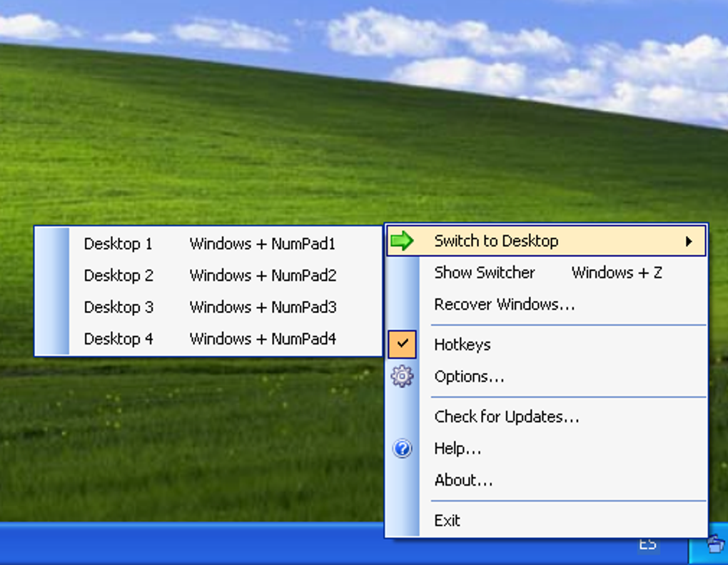
Task: Click the Switch to Desktop label
Action: [x=496, y=241]
